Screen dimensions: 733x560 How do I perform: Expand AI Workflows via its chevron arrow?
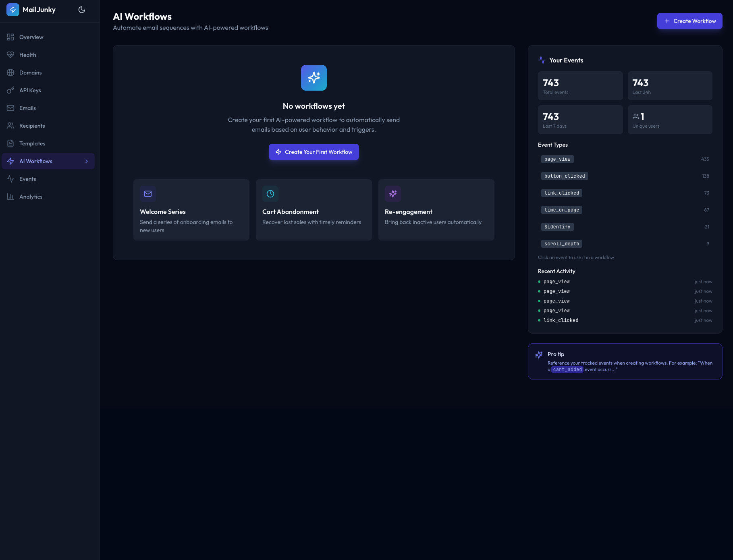[86, 161]
